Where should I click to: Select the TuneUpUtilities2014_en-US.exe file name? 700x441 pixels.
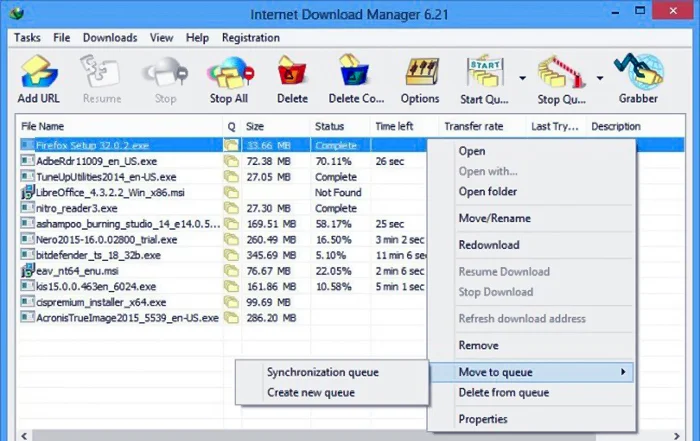[106, 177]
